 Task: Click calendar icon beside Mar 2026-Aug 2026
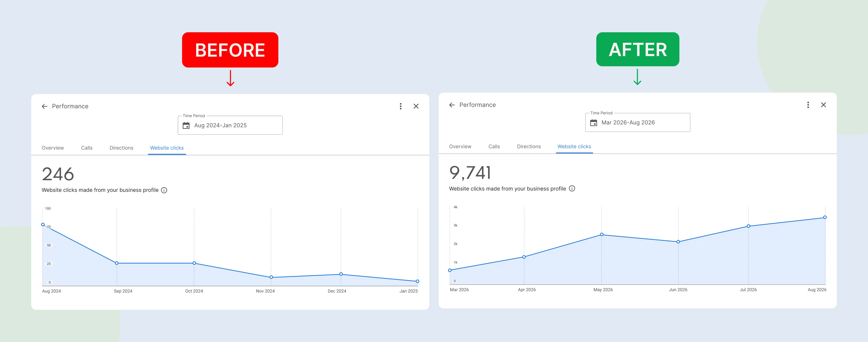[x=594, y=123]
